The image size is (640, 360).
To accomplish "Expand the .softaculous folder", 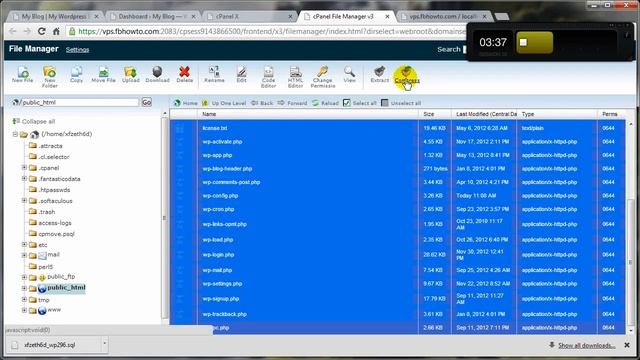I will pos(24,200).
